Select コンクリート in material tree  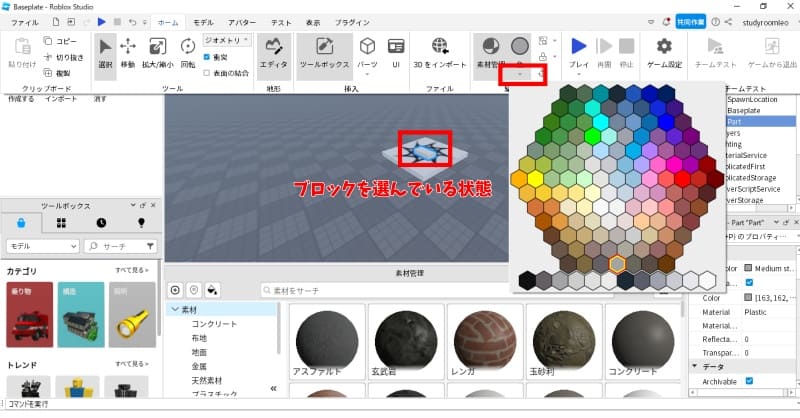click(x=214, y=324)
